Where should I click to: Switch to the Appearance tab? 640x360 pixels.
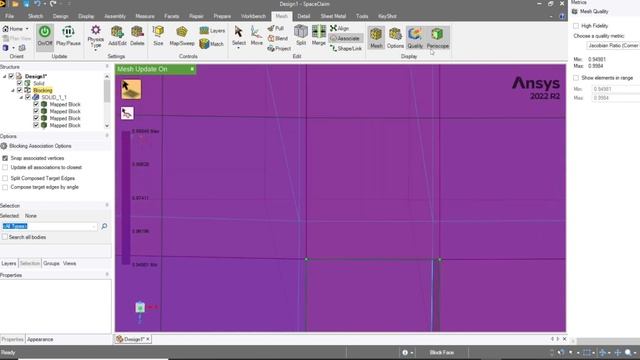click(40, 340)
